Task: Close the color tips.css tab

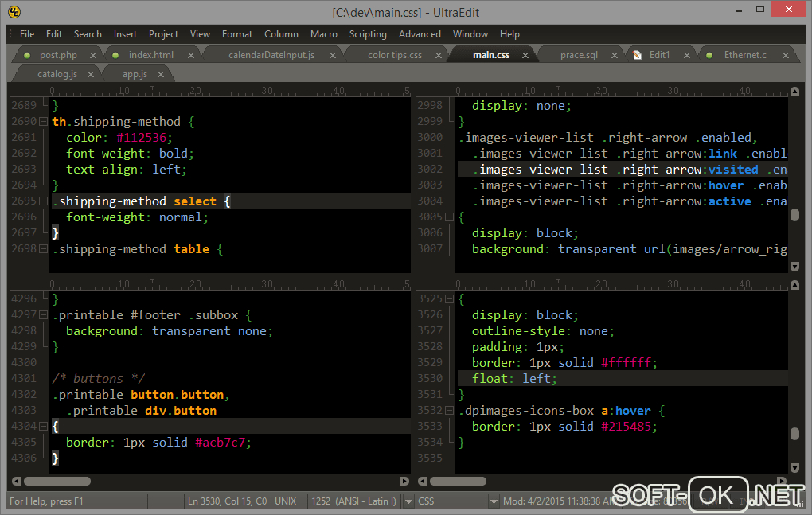Action: click(x=439, y=56)
